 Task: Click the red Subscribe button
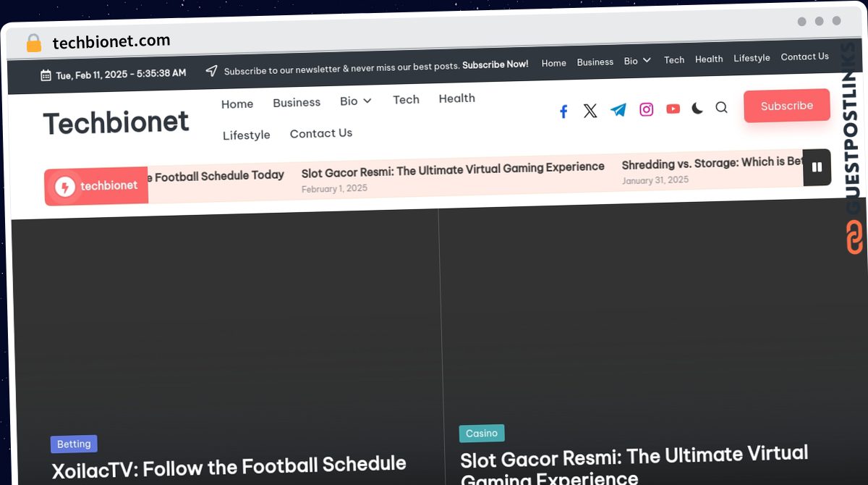786,106
